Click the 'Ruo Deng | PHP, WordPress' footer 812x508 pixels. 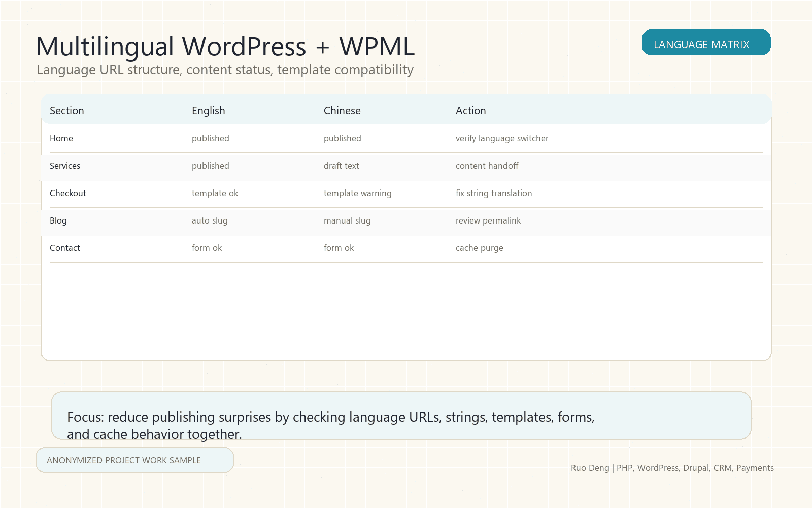pos(672,468)
